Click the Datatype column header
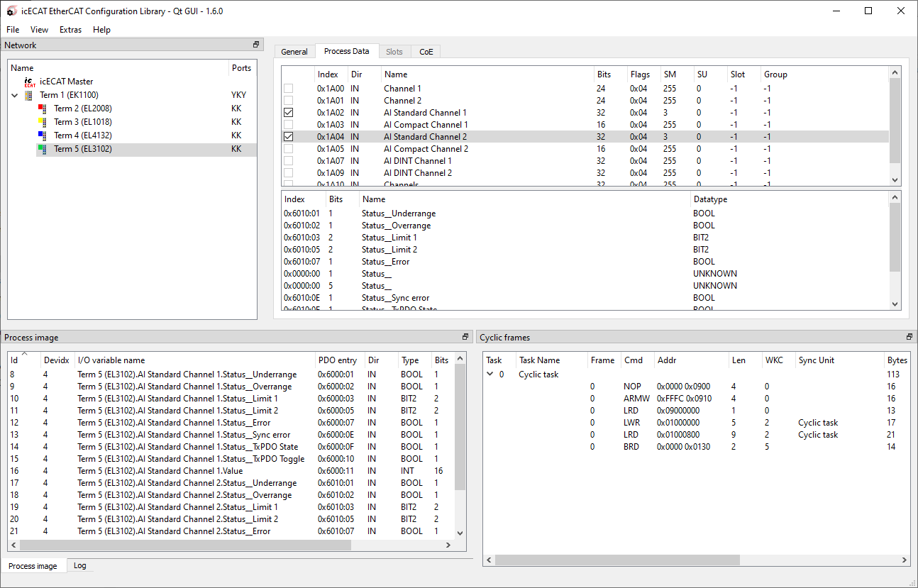The image size is (918, 588). [789, 199]
